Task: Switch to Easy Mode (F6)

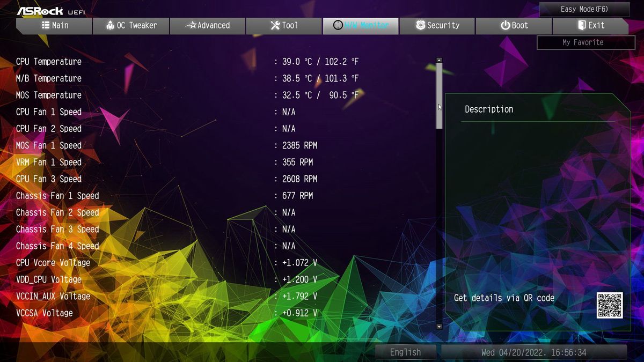Action: click(x=584, y=9)
